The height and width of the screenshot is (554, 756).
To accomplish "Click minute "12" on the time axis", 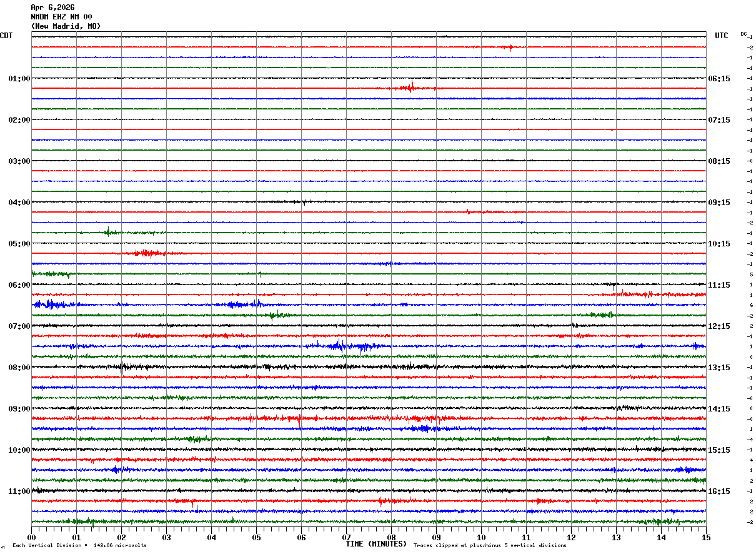I will (571, 537).
